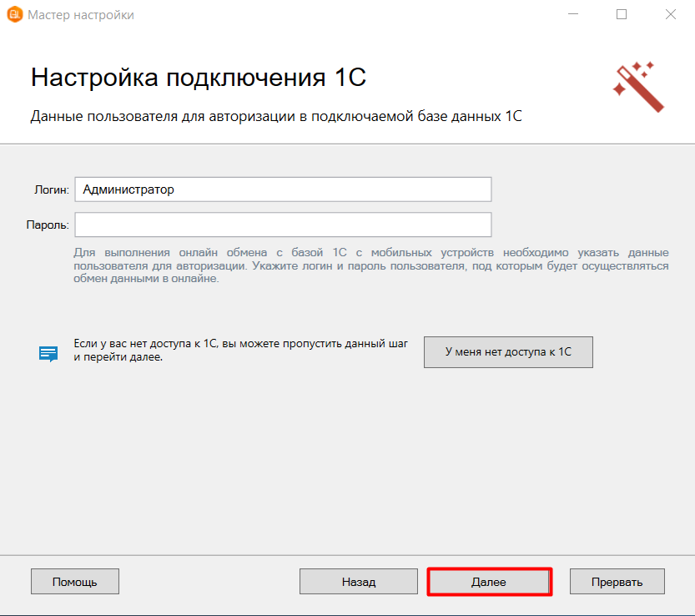This screenshot has height=616, width=695.
Task: Click into the Логин field
Action: 283,189
